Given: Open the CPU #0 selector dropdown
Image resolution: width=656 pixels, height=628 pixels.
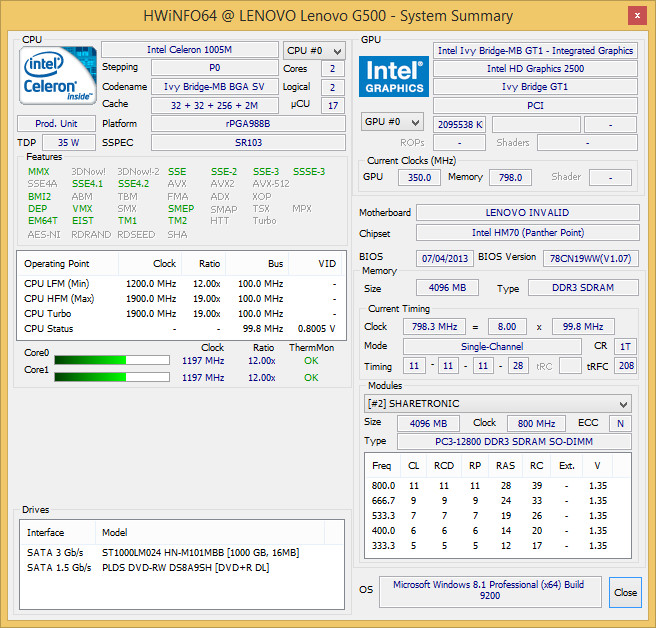Looking at the screenshot, I should click(x=314, y=51).
